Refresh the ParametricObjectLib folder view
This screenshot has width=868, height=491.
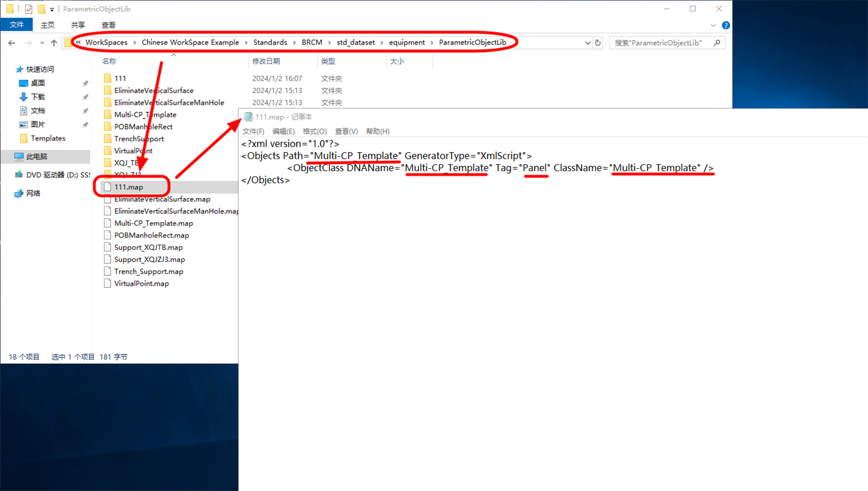pyautogui.click(x=598, y=43)
